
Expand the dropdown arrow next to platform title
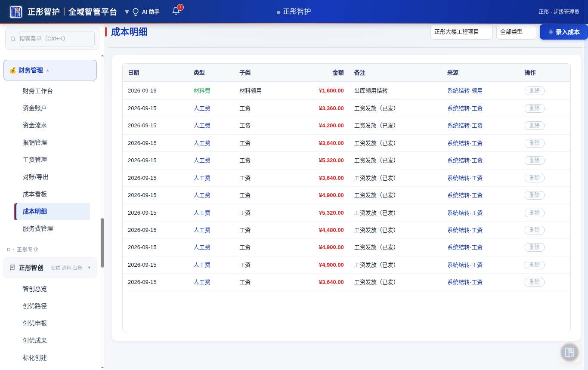point(127,12)
